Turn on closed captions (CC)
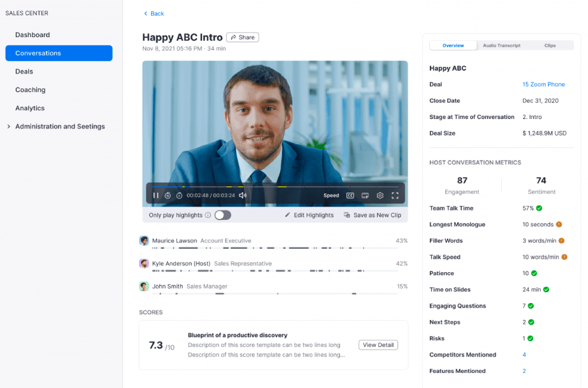Viewport: 588px width, 388px height. [x=350, y=195]
